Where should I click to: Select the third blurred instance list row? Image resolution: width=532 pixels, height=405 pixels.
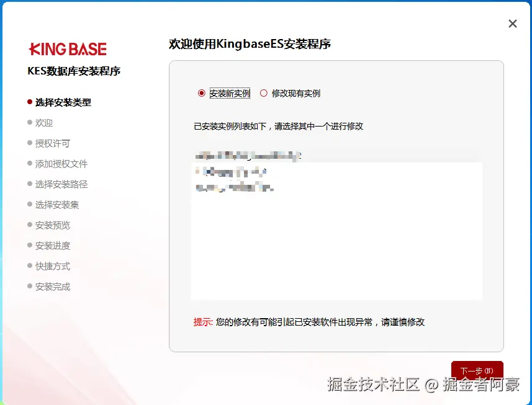pos(336,187)
